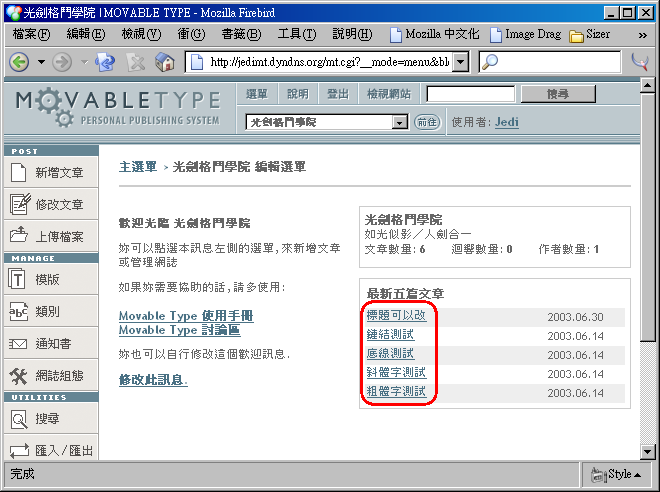
Task: Open 修改文章 edit entries in sidebar
Action: tap(51, 204)
